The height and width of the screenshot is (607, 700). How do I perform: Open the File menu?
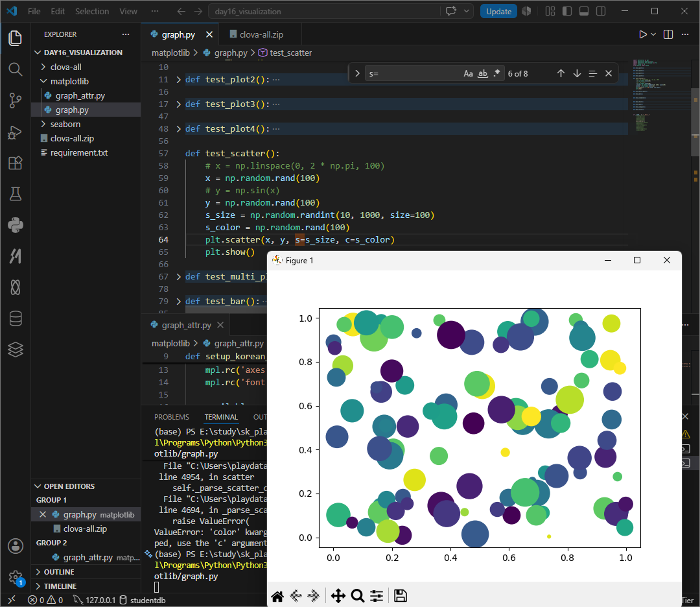(x=34, y=11)
